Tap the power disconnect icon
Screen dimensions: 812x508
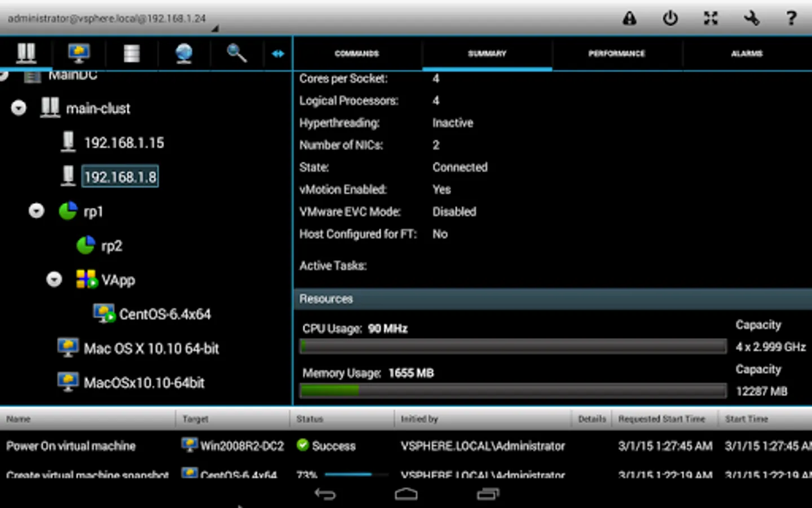[x=670, y=19]
